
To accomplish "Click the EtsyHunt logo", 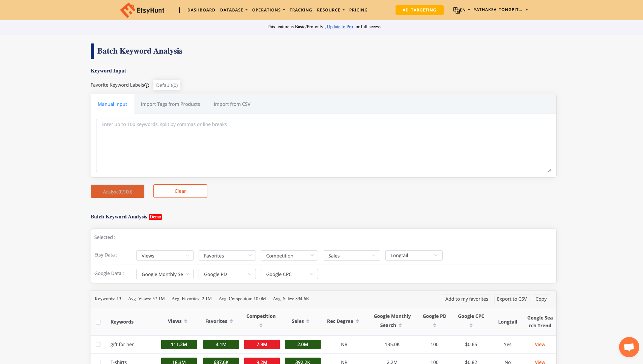I will 142,10.
